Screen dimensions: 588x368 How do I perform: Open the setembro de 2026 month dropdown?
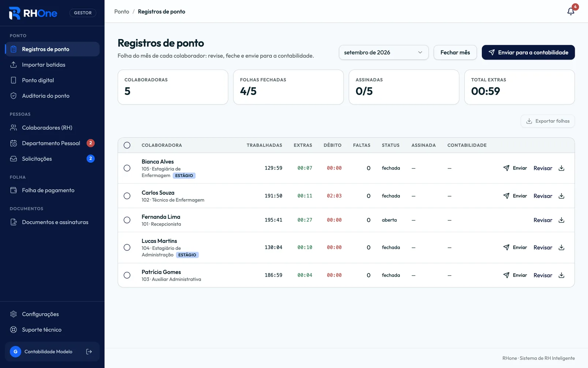tap(383, 52)
